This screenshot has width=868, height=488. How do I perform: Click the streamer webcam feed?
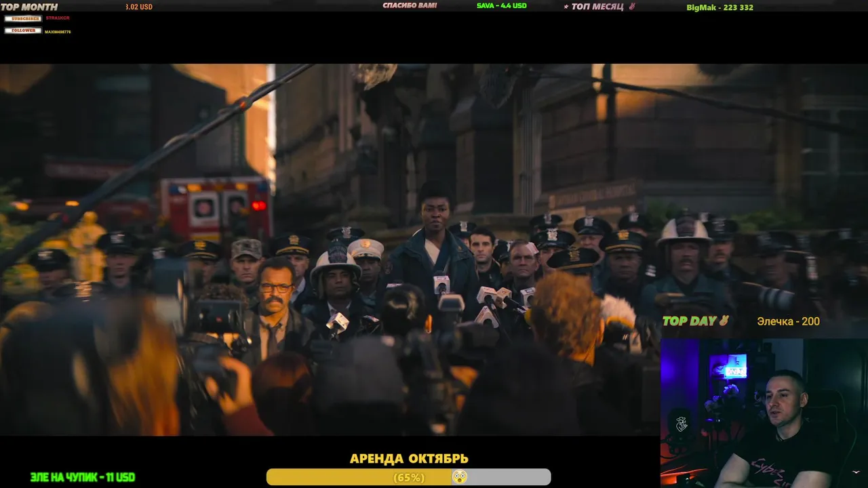click(764, 413)
